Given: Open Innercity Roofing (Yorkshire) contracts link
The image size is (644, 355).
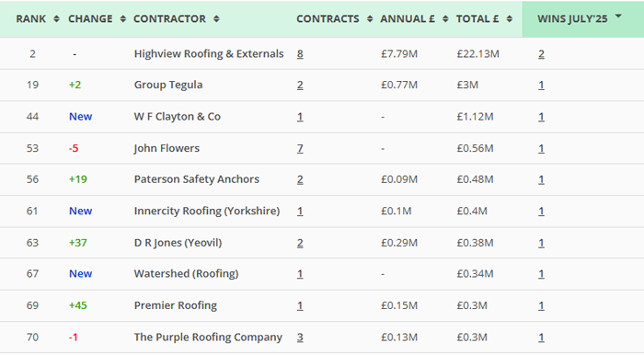Looking at the screenshot, I should (300, 211).
